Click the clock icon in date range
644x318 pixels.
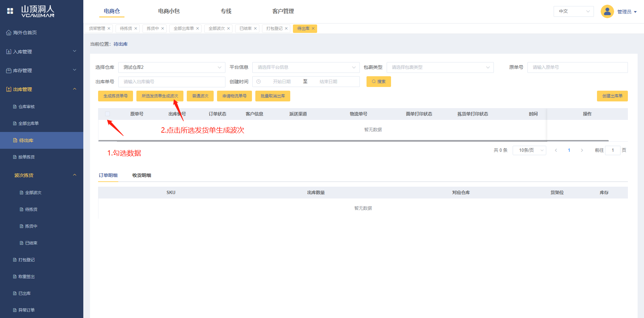point(259,82)
